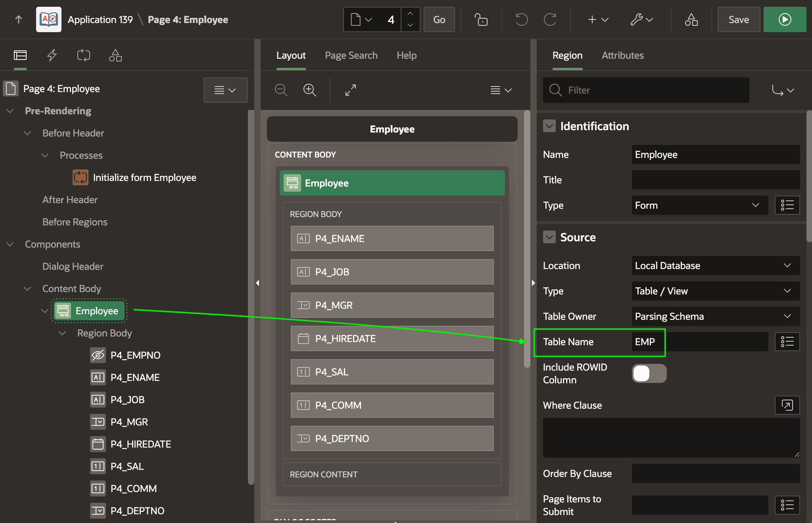Viewport: 812px width, 523px height.
Task: Click the Save button
Action: [739, 19]
